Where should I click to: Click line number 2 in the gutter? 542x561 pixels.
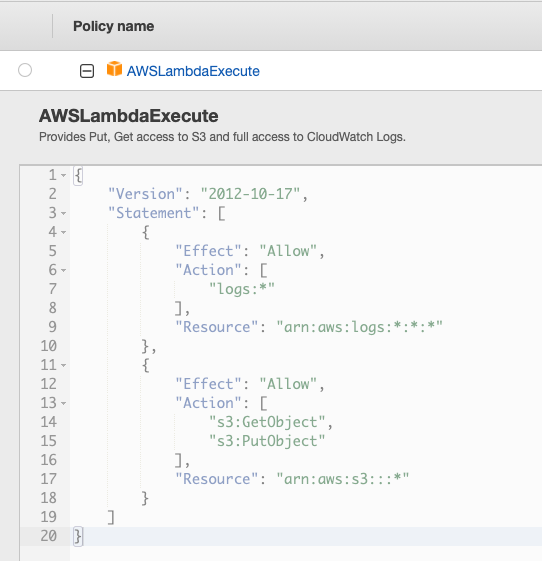pyautogui.click(x=53, y=194)
